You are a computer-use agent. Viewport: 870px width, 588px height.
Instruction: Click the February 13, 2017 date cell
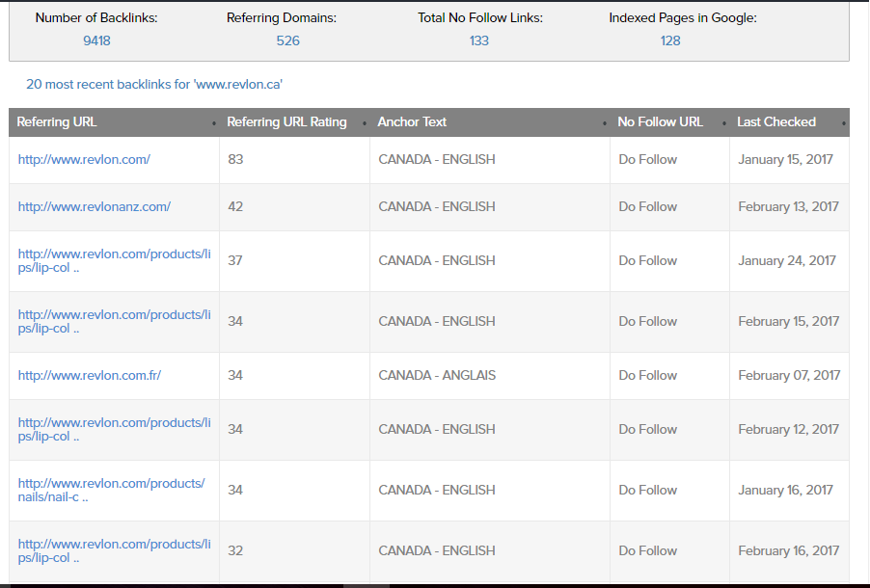coord(788,206)
